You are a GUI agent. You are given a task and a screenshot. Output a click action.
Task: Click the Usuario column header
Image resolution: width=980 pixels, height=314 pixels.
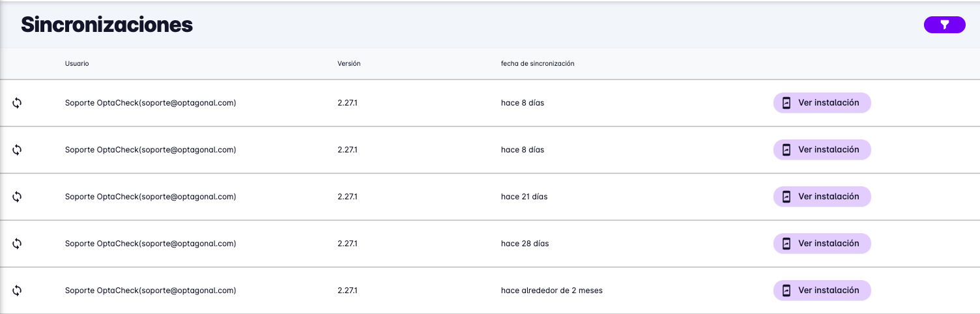[x=77, y=64]
